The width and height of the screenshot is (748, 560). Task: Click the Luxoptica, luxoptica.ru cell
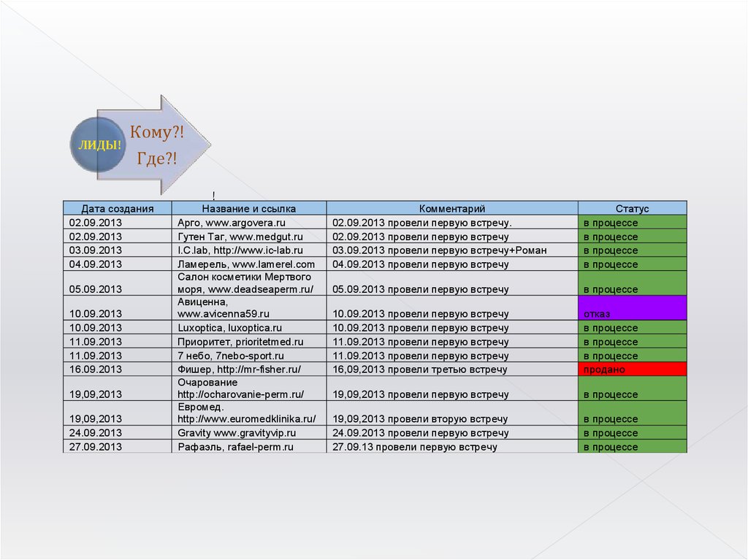pos(249,327)
